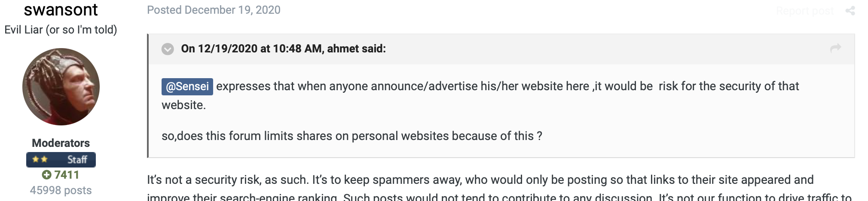Screen dimensions: 868x201
Task: Click the go-to-quoted-post arrow icon
Action: (835, 49)
